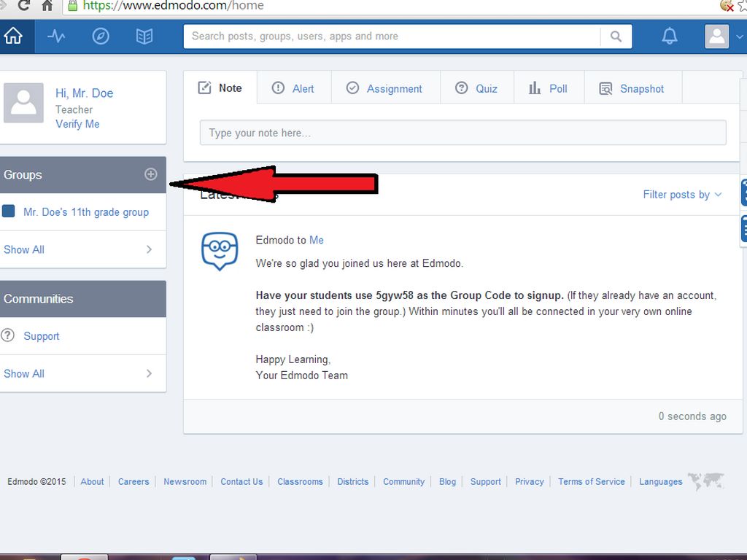Click the Type your note here field

[x=462, y=133]
